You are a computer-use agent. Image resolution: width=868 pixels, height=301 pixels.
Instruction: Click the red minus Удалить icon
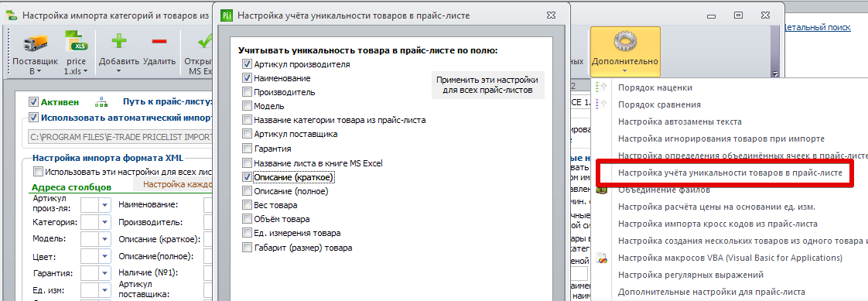coord(159,42)
